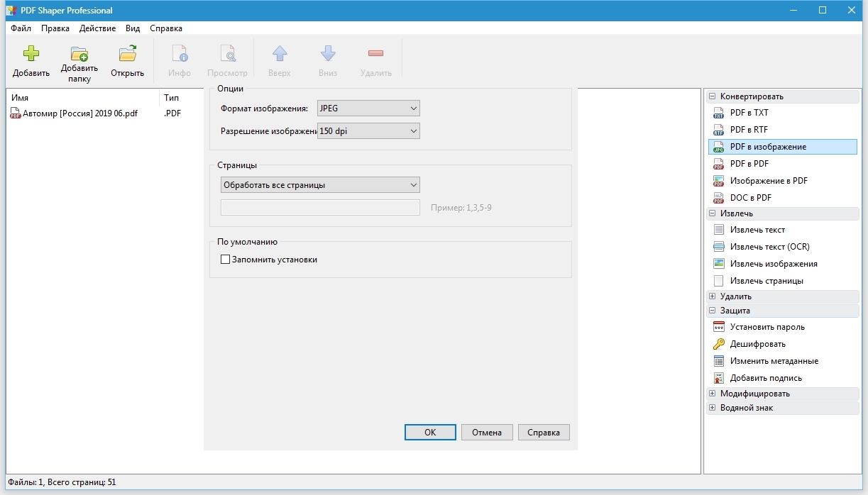Viewport: 868px width, 495px height.
Task: Open the Файл menu
Action: click(x=21, y=28)
